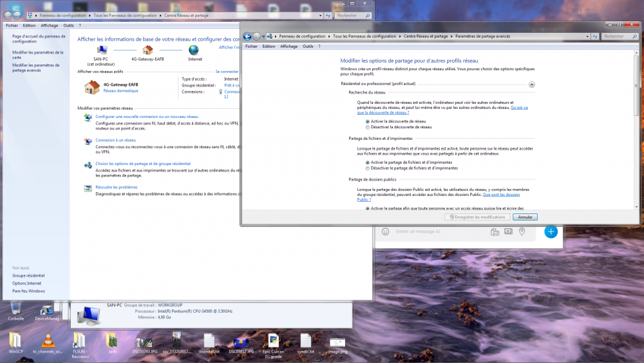Expand breadcrumb arrow after 'Centre Réseau et partage' in advanced window
644x363 pixels.
pos(451,36)
